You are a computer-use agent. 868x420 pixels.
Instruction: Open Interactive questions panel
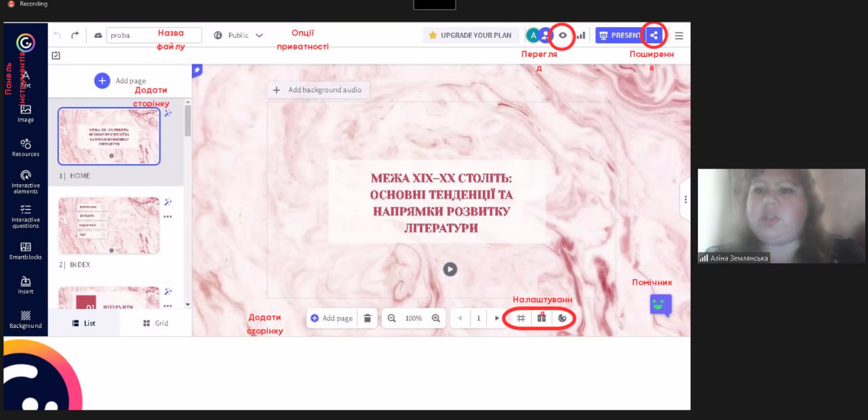(x=26, y=216)
